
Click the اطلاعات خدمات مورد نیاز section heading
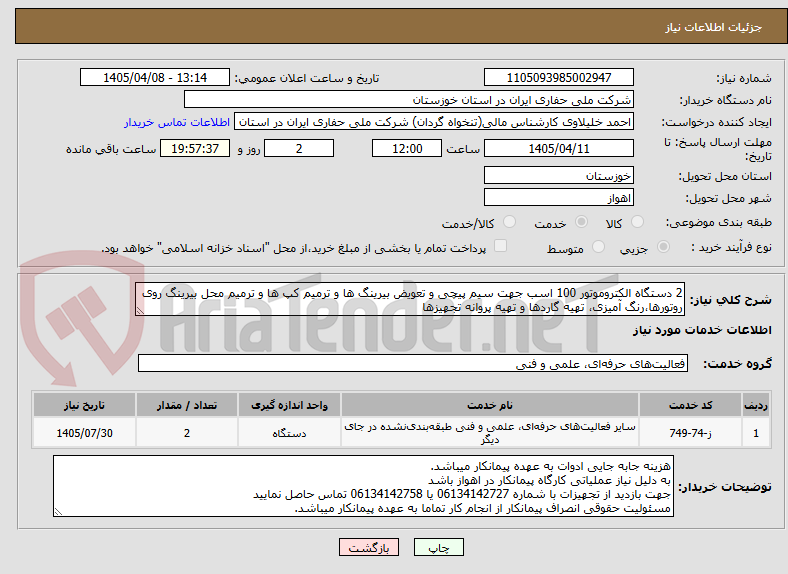(702, 330)
